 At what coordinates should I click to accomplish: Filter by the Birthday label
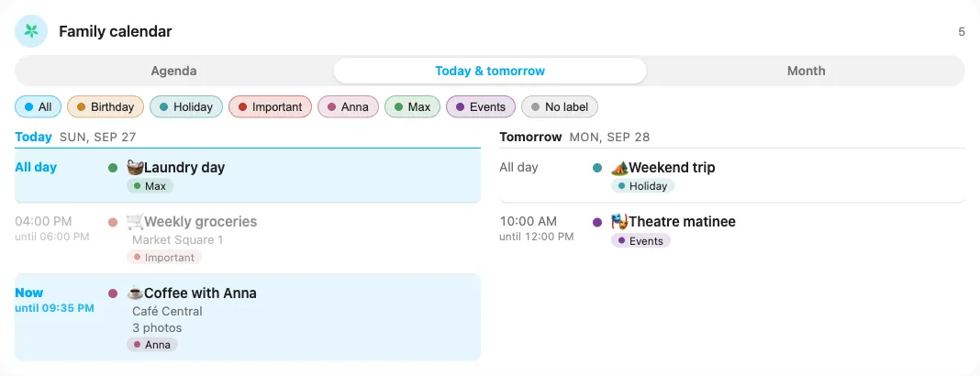(x=106, y=106)
